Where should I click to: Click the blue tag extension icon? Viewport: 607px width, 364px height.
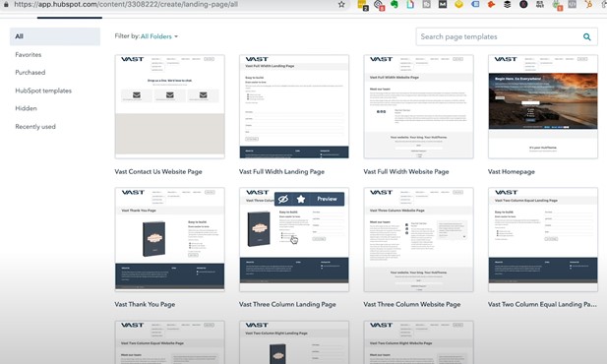pyautogui.click(x=475, y=5)
